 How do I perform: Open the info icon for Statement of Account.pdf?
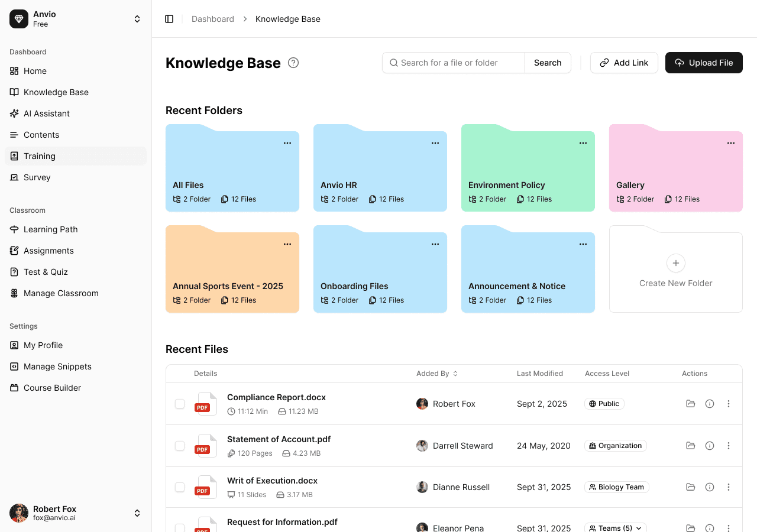pyautogui.click(x=710, y=446)
